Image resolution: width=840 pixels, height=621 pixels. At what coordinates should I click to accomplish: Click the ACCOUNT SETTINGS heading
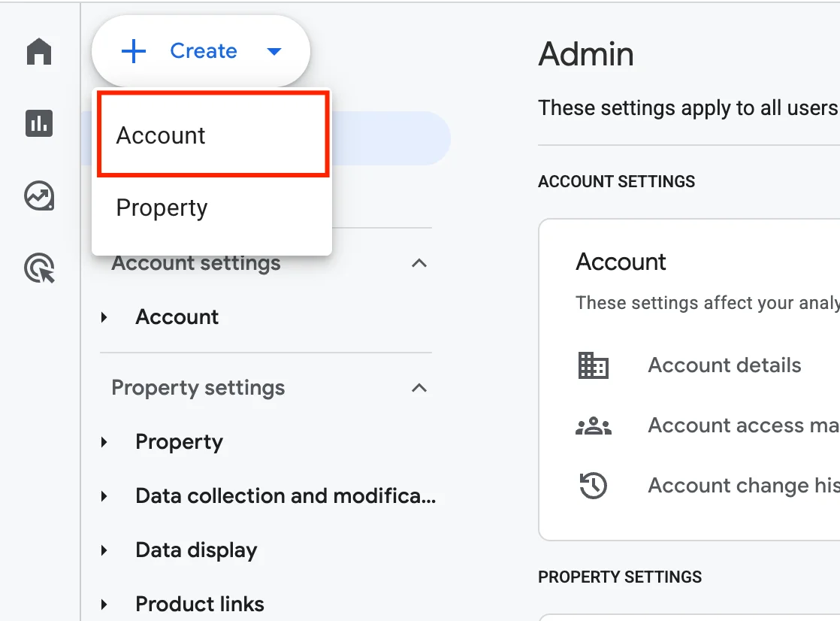pos(617,182)
